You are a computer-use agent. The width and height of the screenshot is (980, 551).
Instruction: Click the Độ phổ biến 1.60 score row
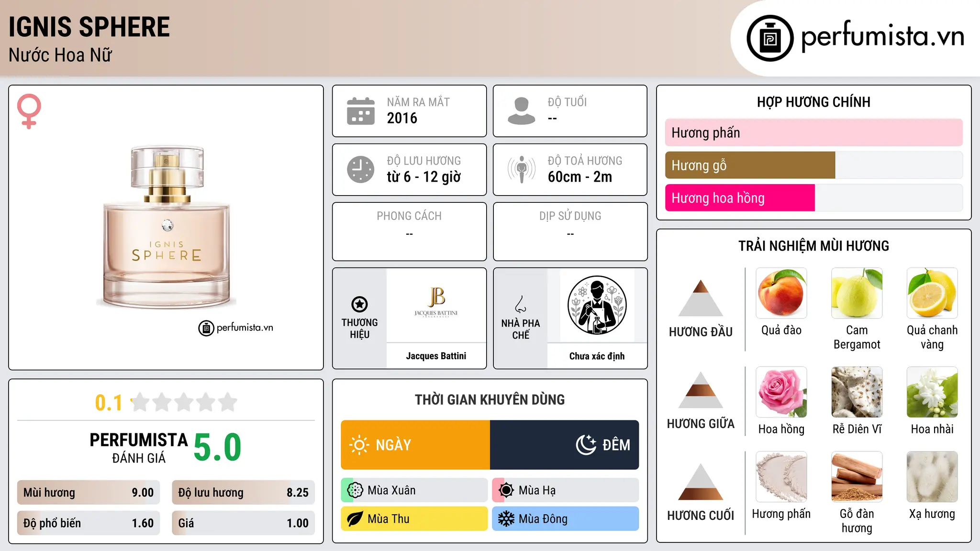[89, 523]
